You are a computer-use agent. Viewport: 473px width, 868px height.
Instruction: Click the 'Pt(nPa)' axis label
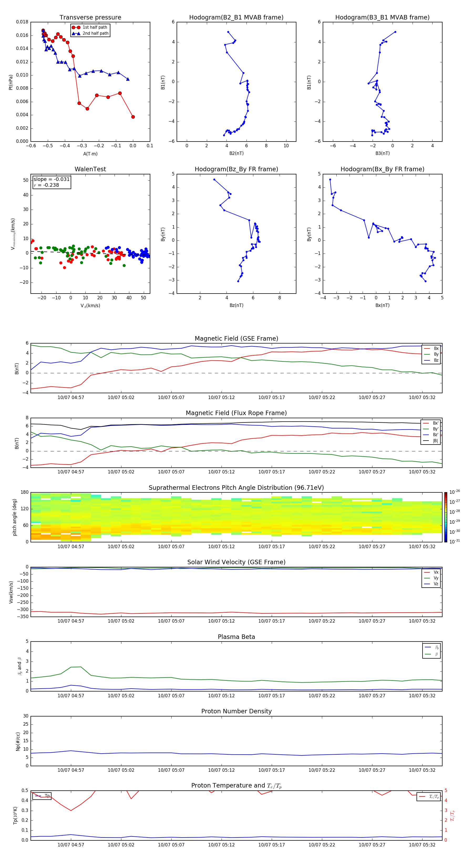pos(11,82)
